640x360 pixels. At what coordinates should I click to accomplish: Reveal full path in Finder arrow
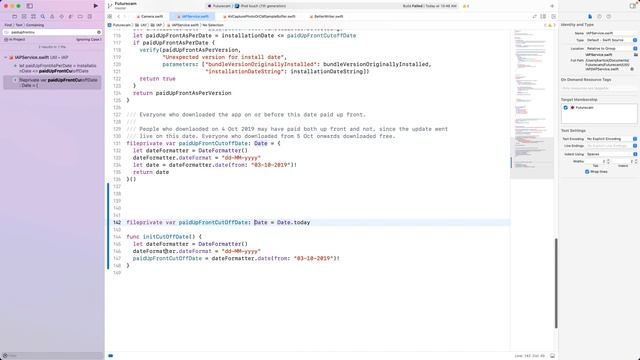[x=632, y=69]
